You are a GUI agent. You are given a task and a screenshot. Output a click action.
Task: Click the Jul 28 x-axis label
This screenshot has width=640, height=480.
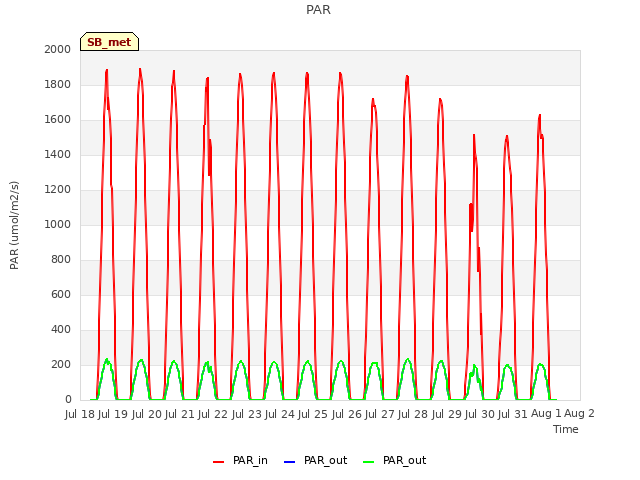click(x=413, y=414)
